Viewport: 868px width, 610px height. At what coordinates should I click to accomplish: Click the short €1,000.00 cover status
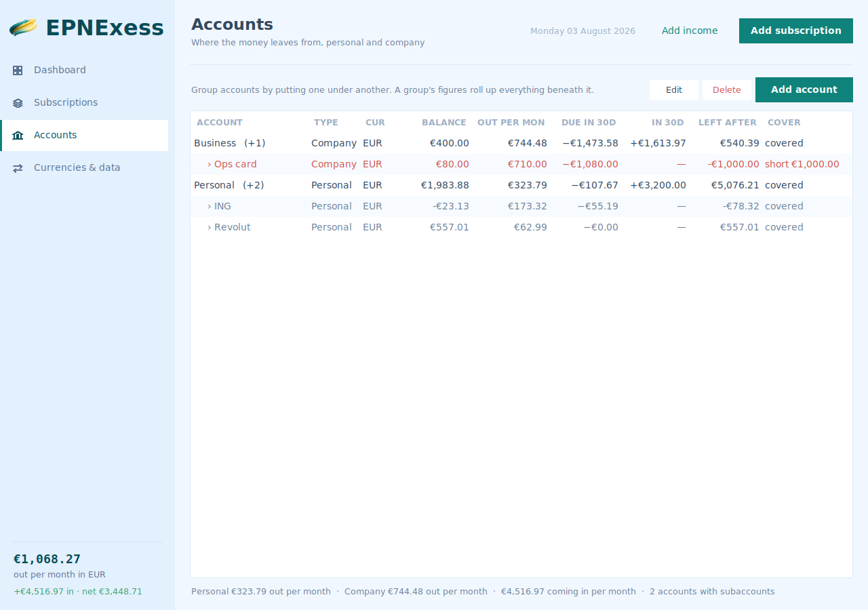802,164
